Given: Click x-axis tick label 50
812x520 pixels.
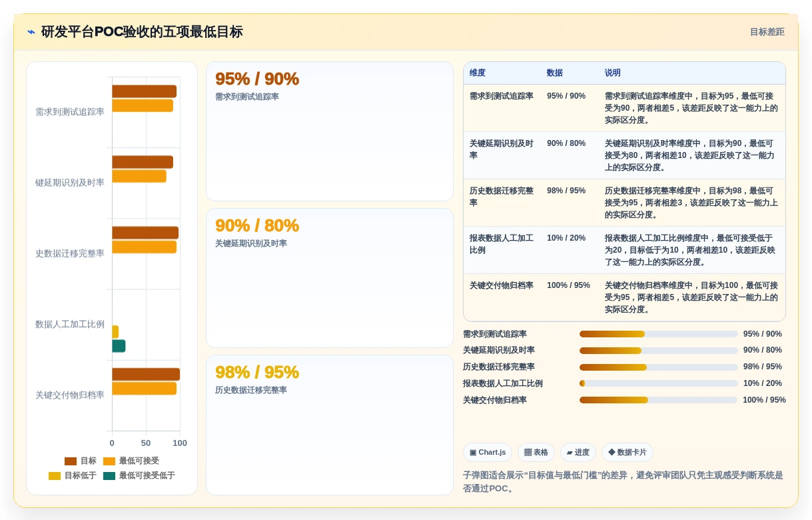Looking at the screenshot, I should coord(146,443).
